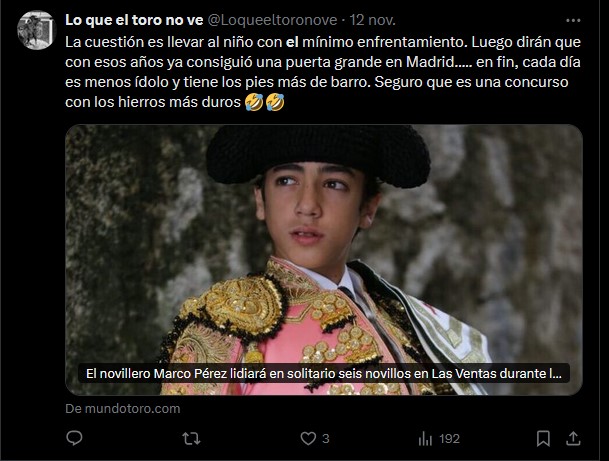Open the De mundotoro.com source link

coord(123,409)
